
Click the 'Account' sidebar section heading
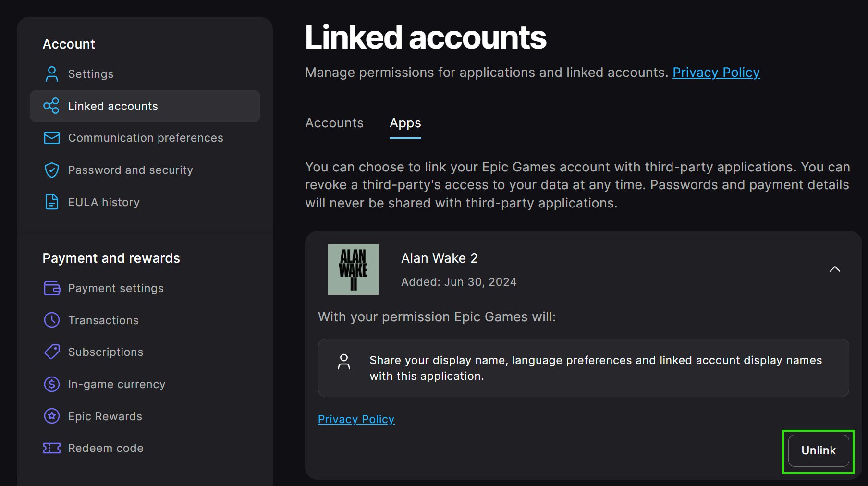pyautogui.click(x=69, y=44)
